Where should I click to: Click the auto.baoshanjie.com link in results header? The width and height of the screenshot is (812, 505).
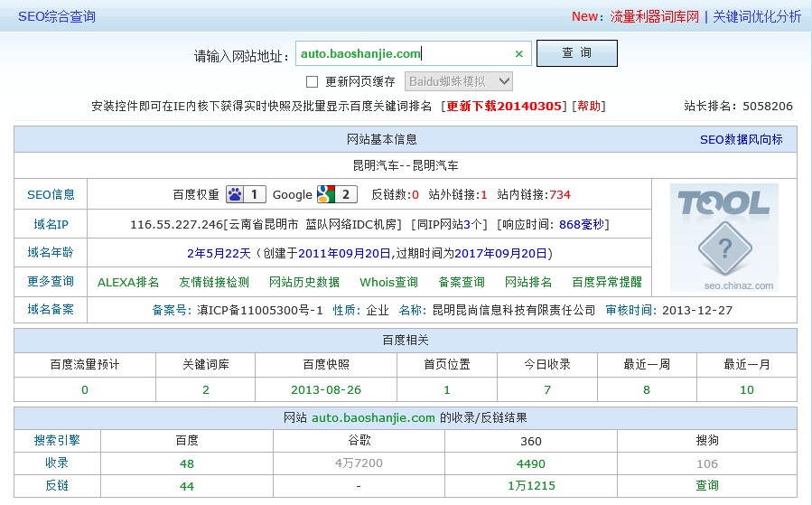point(373,418)
